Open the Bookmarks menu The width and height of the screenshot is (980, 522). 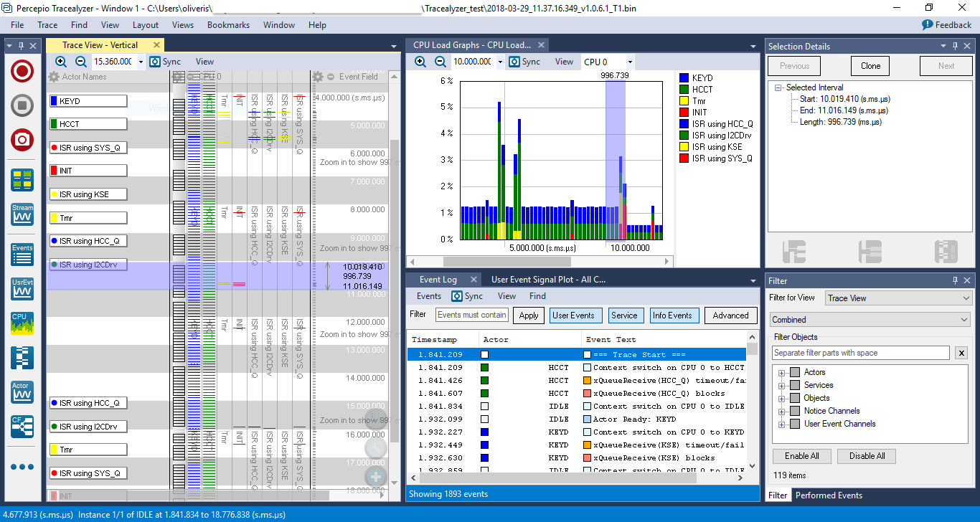[228, 25]
